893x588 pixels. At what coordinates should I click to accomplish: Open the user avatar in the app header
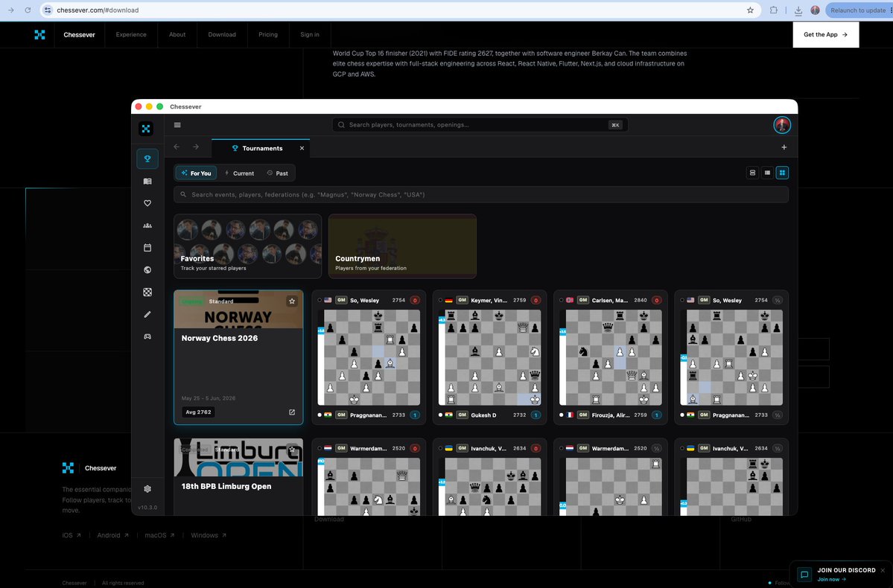tap(782, 125)
